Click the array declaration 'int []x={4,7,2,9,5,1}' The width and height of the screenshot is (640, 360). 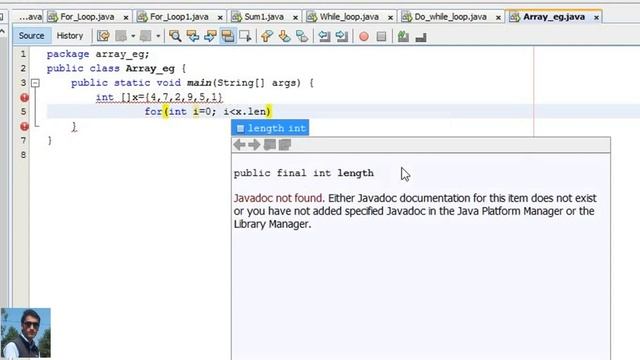[x=159, y=98]
